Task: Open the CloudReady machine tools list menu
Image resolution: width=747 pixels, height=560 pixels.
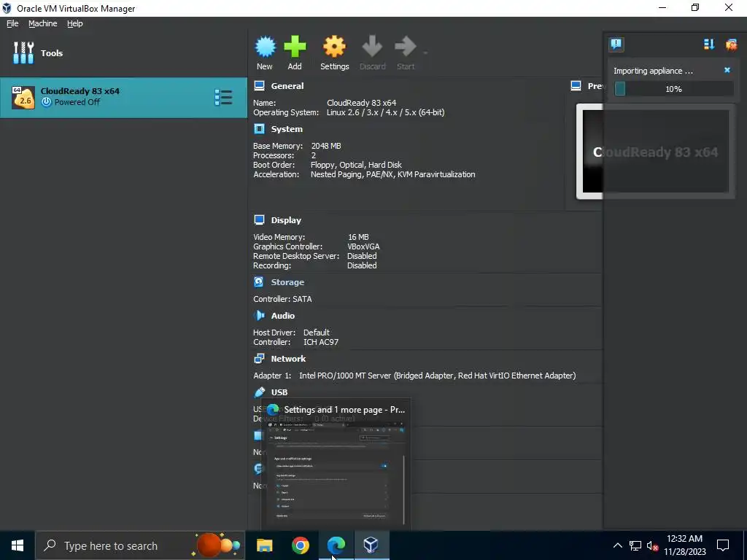Action: [223, 97]
